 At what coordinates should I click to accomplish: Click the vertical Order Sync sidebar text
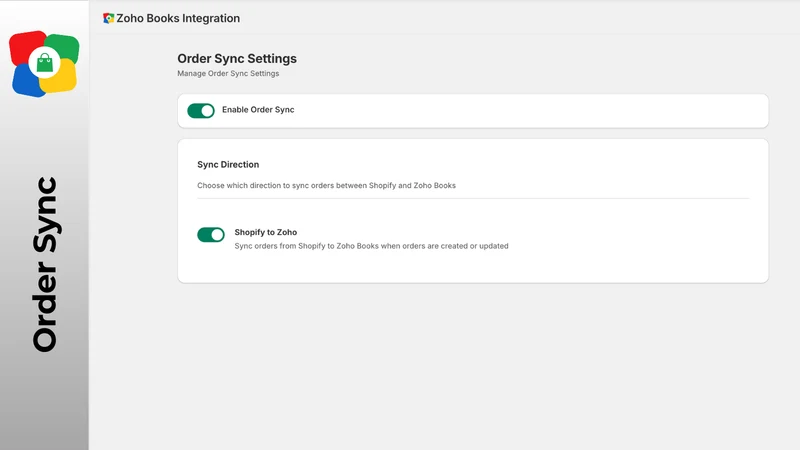[x=46, y=264]
